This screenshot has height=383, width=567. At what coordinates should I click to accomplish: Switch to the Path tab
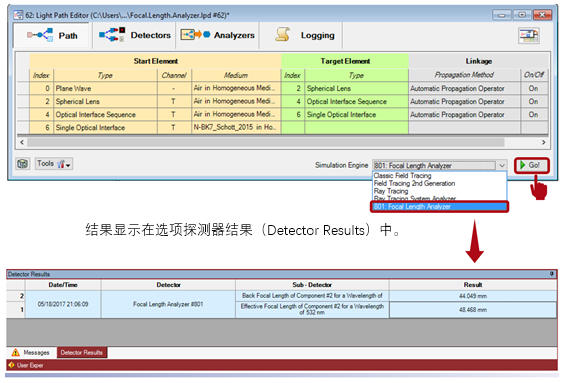52,35
